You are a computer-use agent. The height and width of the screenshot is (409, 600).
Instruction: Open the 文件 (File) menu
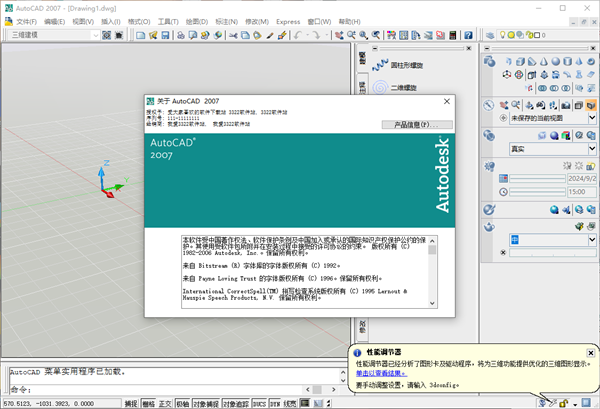pos(26,20)
